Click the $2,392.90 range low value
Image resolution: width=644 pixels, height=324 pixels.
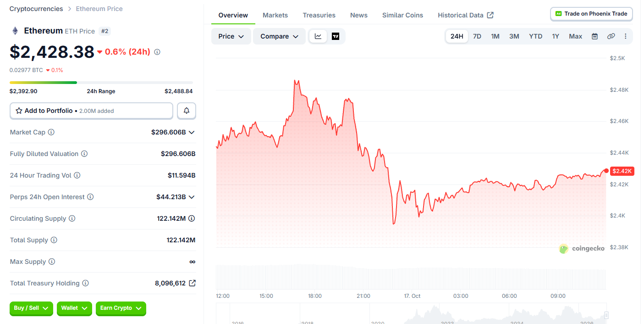[23, 91]
